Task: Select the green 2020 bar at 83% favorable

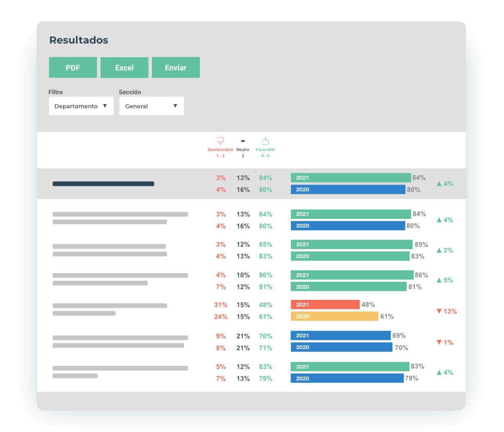Action: [350, 256]
